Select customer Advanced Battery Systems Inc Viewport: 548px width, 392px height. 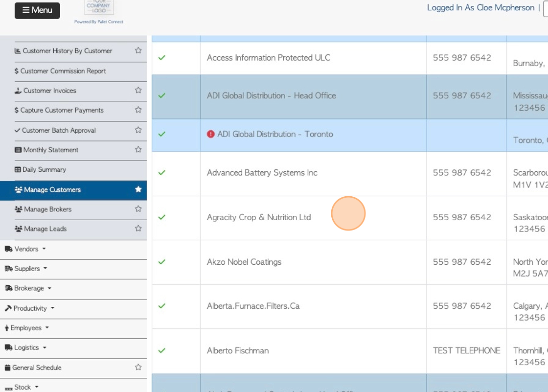(262, 172)
